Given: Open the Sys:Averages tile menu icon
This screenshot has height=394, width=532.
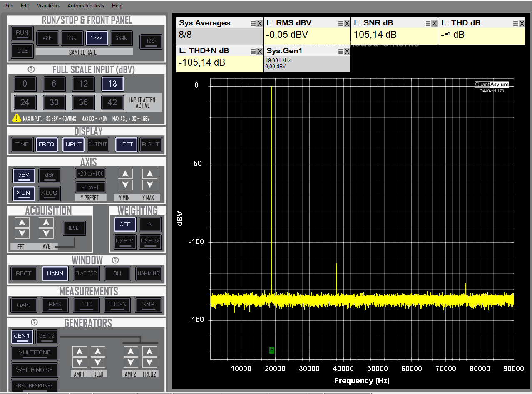Looking at the screenshot, I should (x=253, y=24).
